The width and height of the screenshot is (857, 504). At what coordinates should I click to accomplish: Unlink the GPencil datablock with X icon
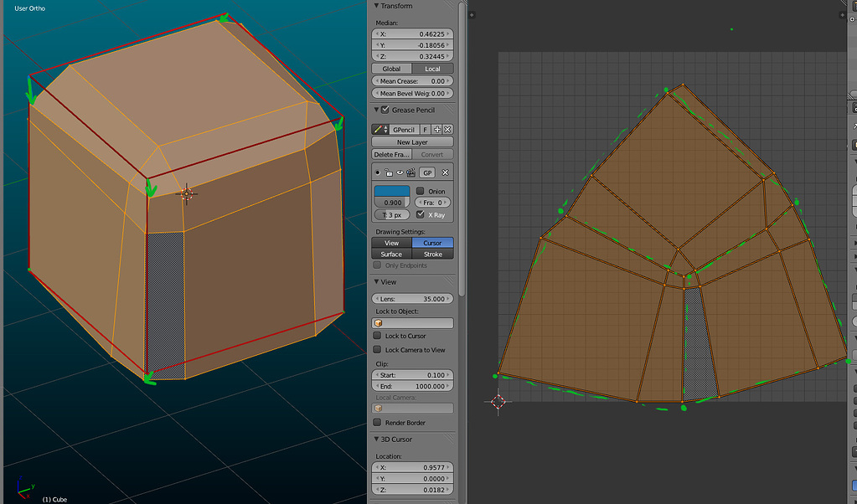[x=447, y=130]
